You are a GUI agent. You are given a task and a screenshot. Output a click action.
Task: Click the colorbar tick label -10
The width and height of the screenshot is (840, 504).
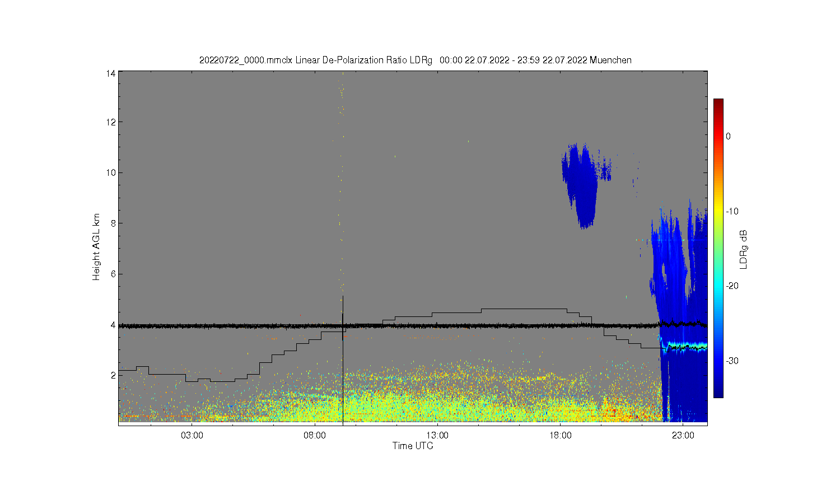point(732,211)
